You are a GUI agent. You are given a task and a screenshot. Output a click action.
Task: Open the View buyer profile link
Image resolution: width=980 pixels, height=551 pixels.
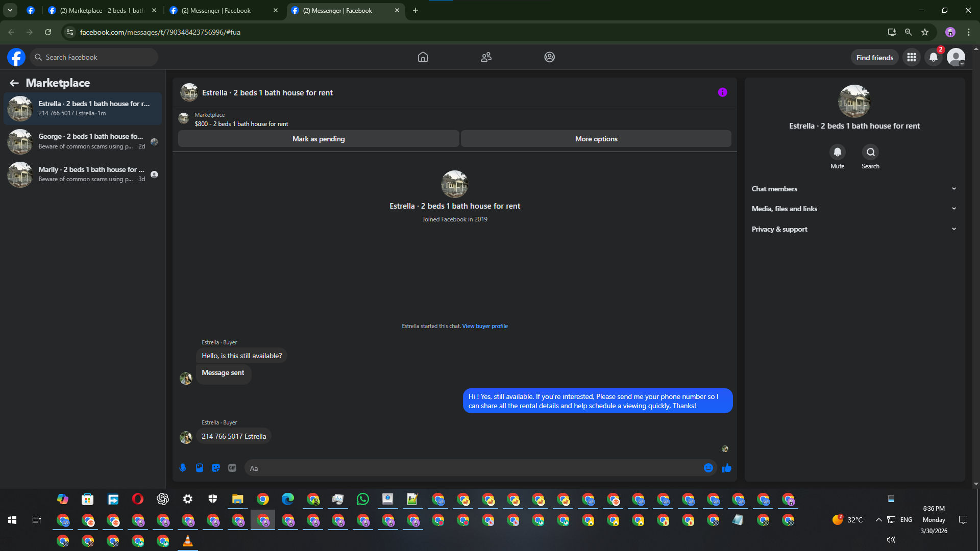point(485,326)
